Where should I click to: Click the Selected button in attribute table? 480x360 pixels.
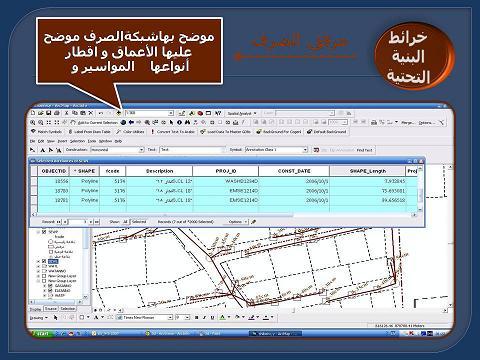[139, 222]
